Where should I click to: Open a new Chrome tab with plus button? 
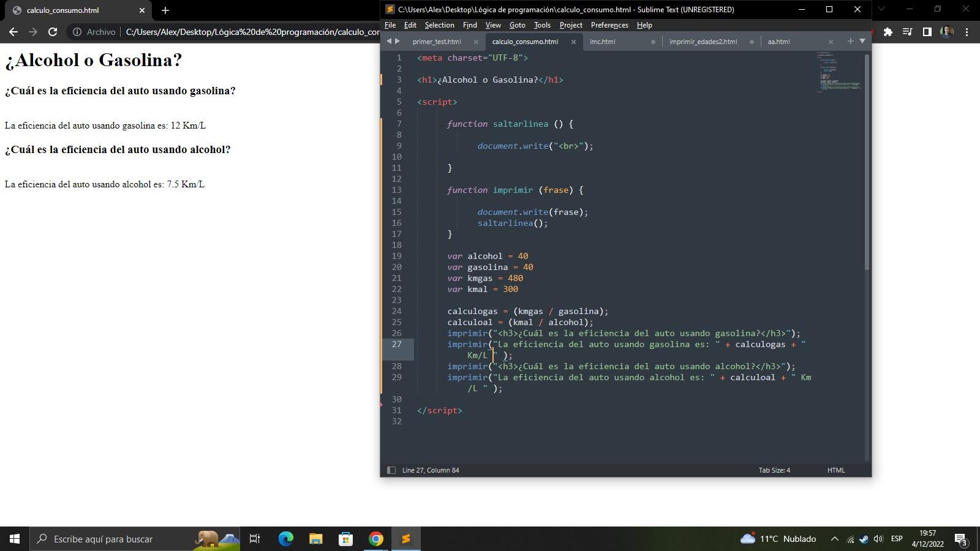165,10
